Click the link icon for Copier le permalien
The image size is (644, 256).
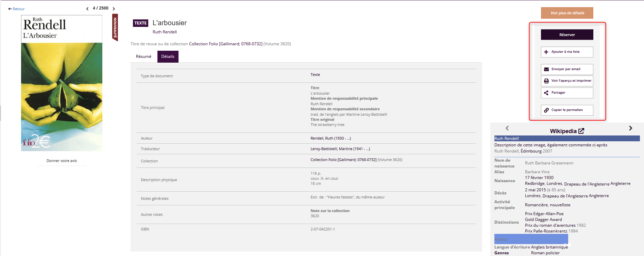coord(546,110)
